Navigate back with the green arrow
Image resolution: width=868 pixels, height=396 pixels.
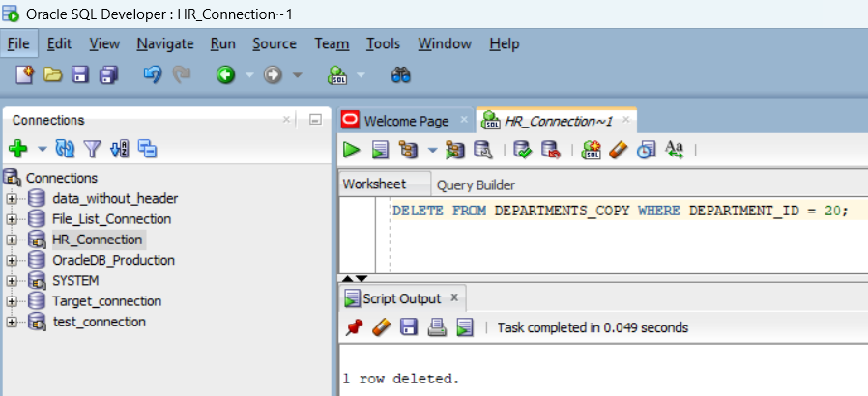click(225, 74)
